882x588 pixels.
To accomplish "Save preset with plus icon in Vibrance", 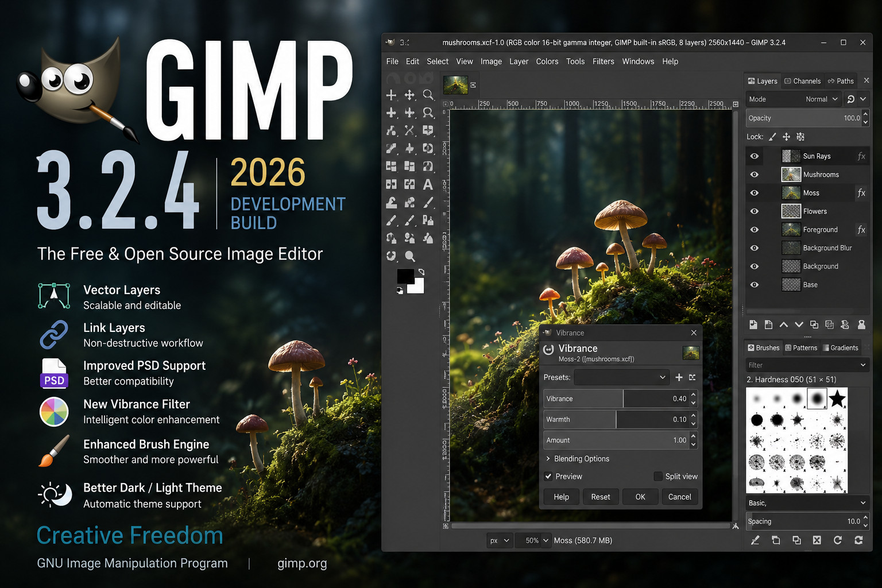I will coord(679,377).
